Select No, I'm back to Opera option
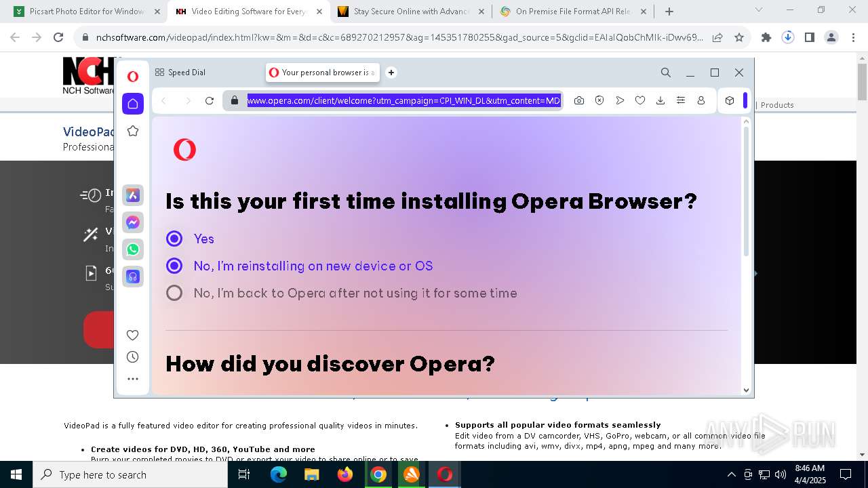 point(174,293)
